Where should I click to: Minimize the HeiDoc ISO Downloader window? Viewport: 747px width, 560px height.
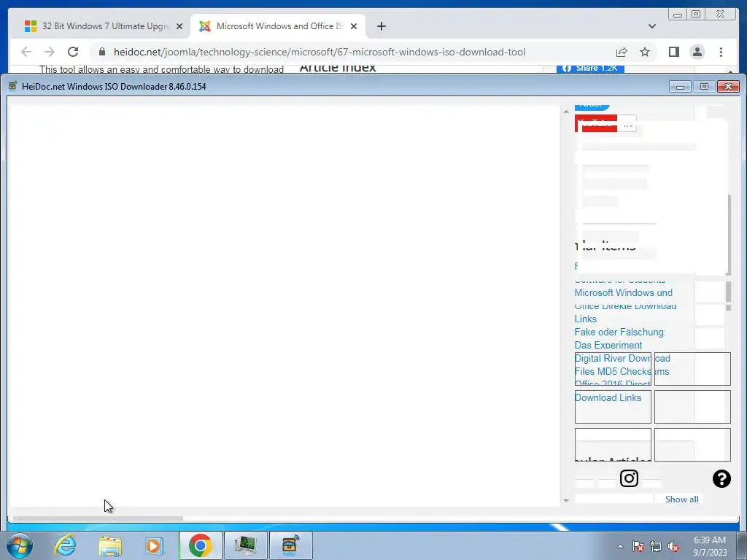pos(680,87)
